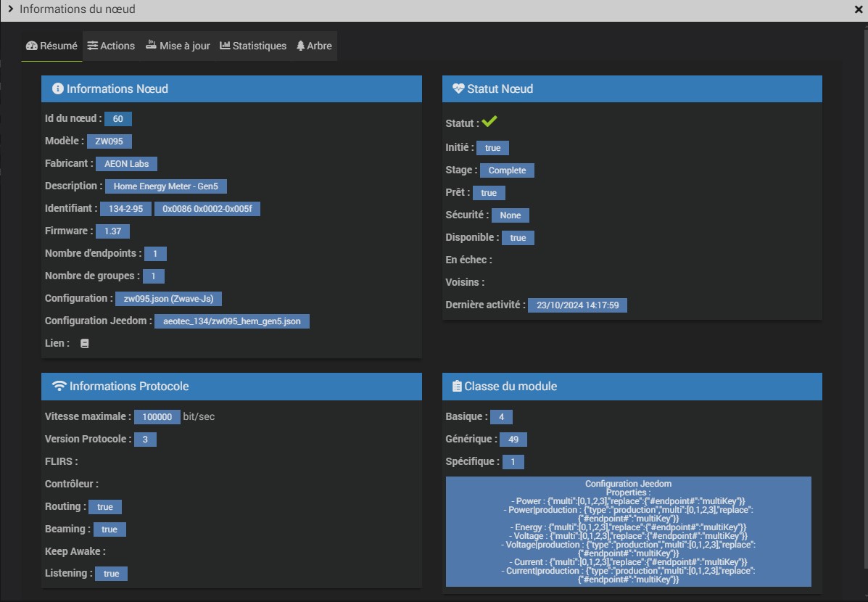The height and width of the screenshot is (602, 868).
Task: Switch to the Actions tab
Action: (x=111, y=46)
